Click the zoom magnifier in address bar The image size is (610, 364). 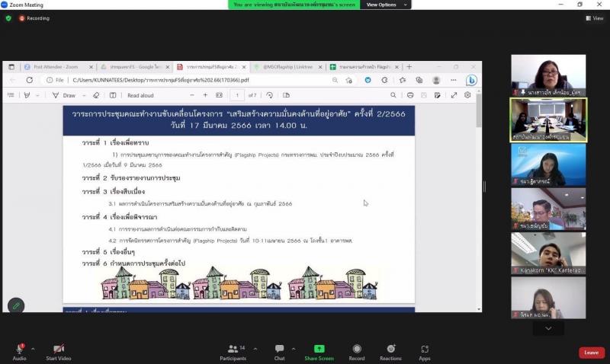(x=335, y=80)
